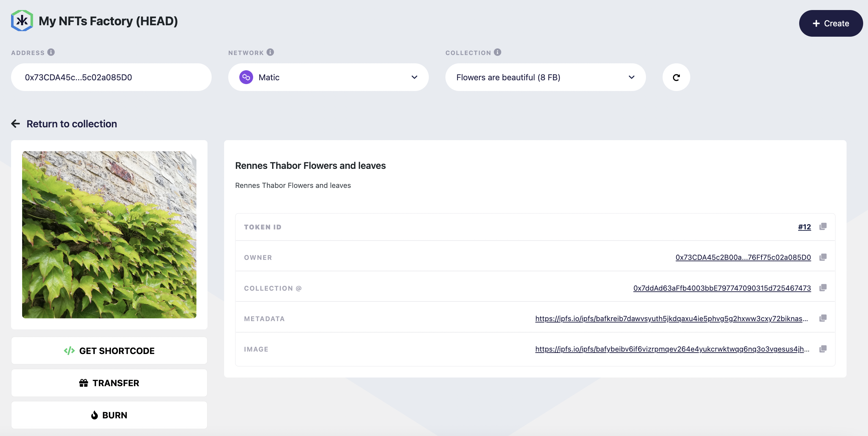
Task: Expand the Flowers are beautiful collection dropdown
Action: click(x=545, y=77)
